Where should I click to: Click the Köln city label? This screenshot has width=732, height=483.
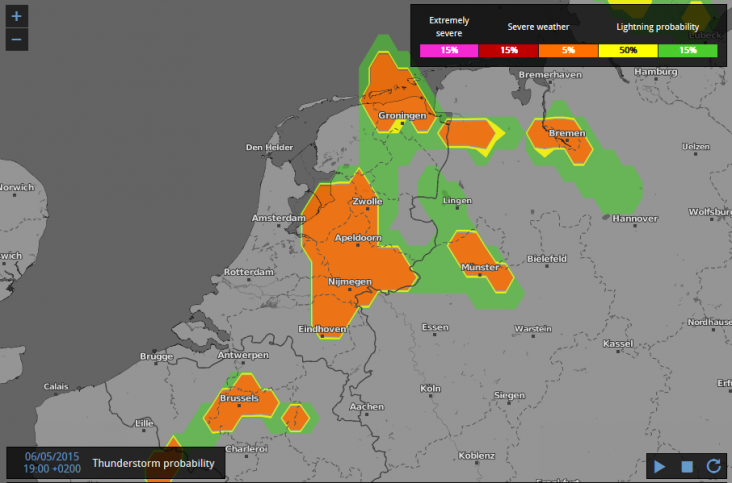pos(431,388)
